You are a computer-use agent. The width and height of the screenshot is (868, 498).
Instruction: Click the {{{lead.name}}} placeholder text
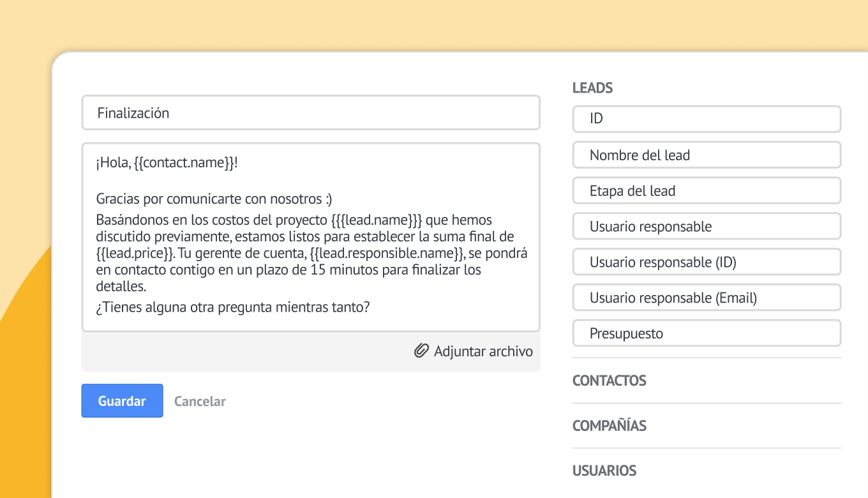point(377,220)
